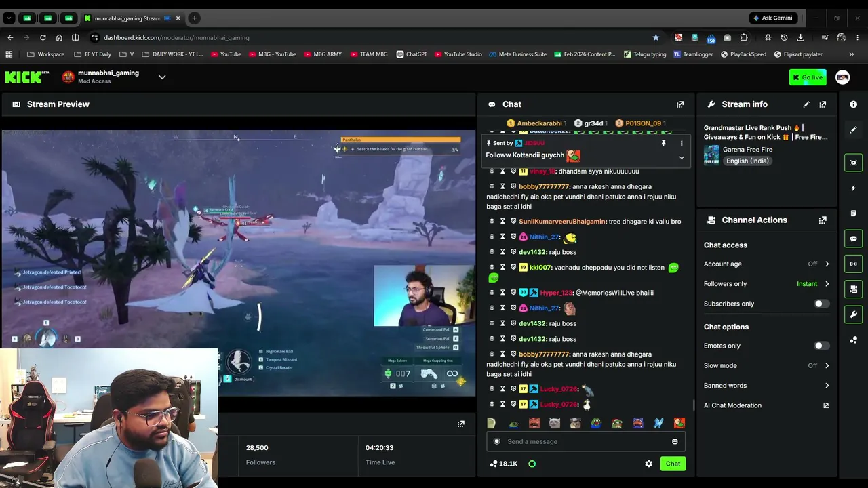This screenshot has height=488, width=868.
Task: Open the Kick logo home link
Action: coord(27,77)
